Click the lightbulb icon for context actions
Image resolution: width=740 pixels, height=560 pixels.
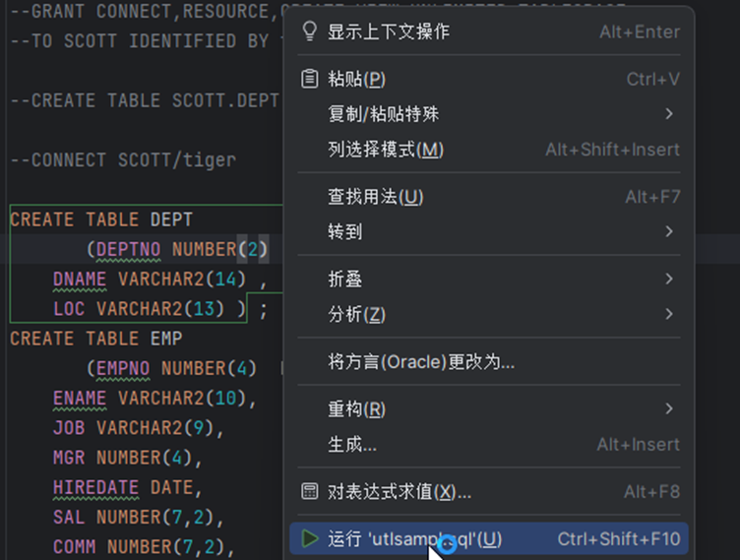(x=310, y=31)
